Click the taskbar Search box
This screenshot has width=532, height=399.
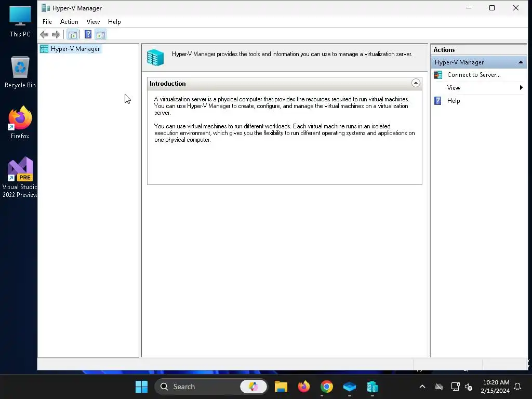(x=211, y=387)
